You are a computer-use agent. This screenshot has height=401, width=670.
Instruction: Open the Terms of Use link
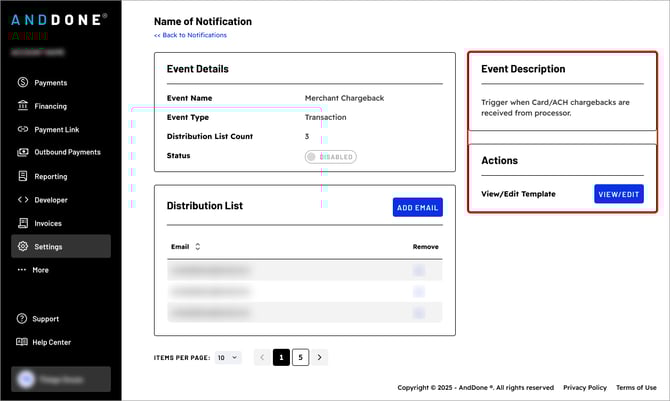point(636,387)
